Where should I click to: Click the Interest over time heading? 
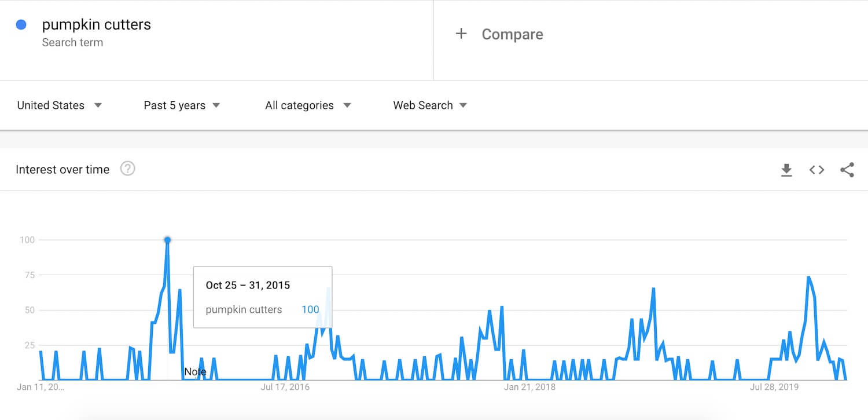pos(62,170)
